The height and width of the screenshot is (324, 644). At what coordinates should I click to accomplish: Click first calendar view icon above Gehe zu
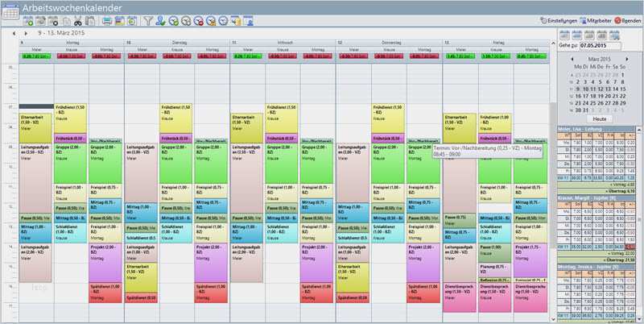(565, 35)
